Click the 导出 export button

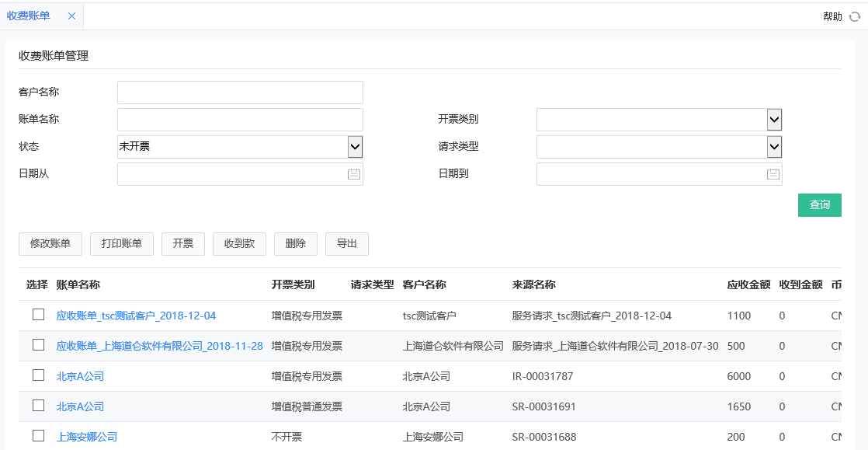347,243
